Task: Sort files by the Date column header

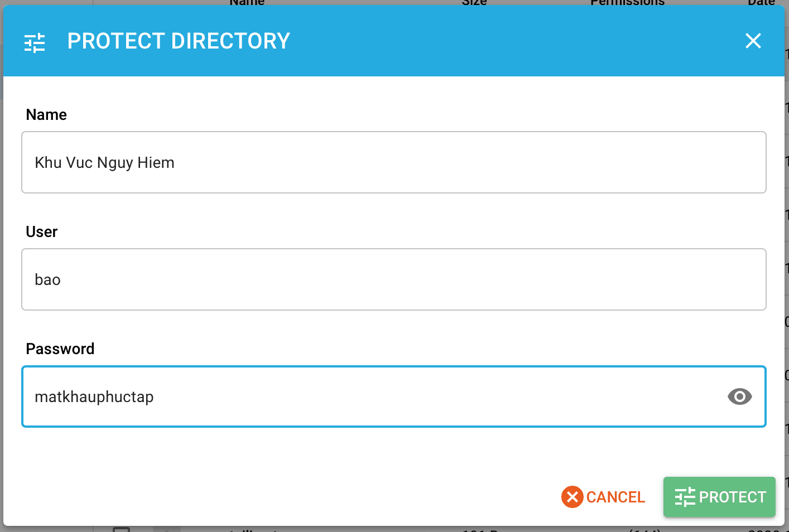Action: click(x=761, y=3)
